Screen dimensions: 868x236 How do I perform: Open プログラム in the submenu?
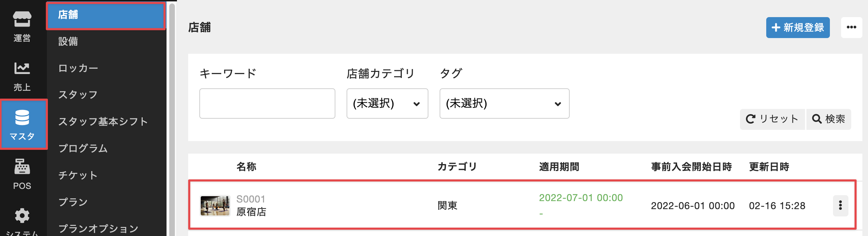[83, 148]
